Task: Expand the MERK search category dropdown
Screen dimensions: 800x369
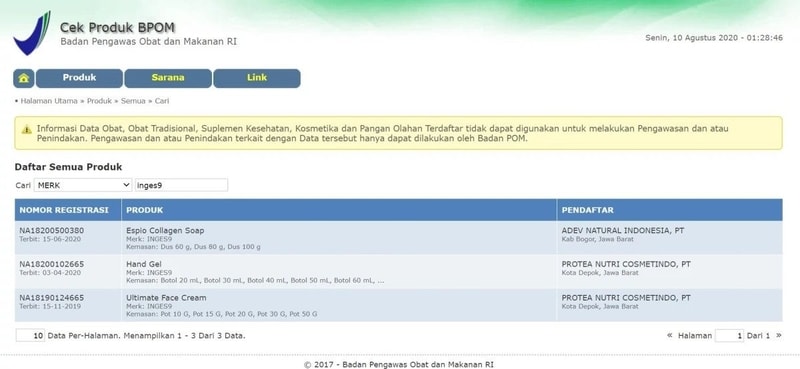Action: click(x=83, y=185)
